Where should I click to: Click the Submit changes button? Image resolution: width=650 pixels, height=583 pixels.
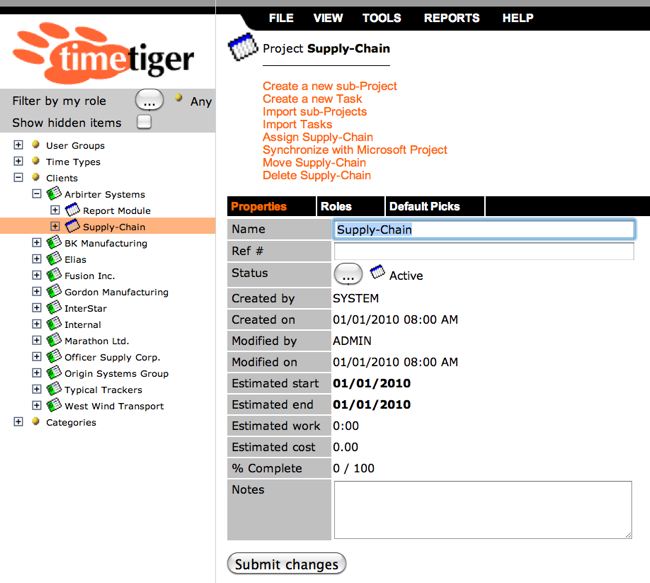(x=286, y=564)
